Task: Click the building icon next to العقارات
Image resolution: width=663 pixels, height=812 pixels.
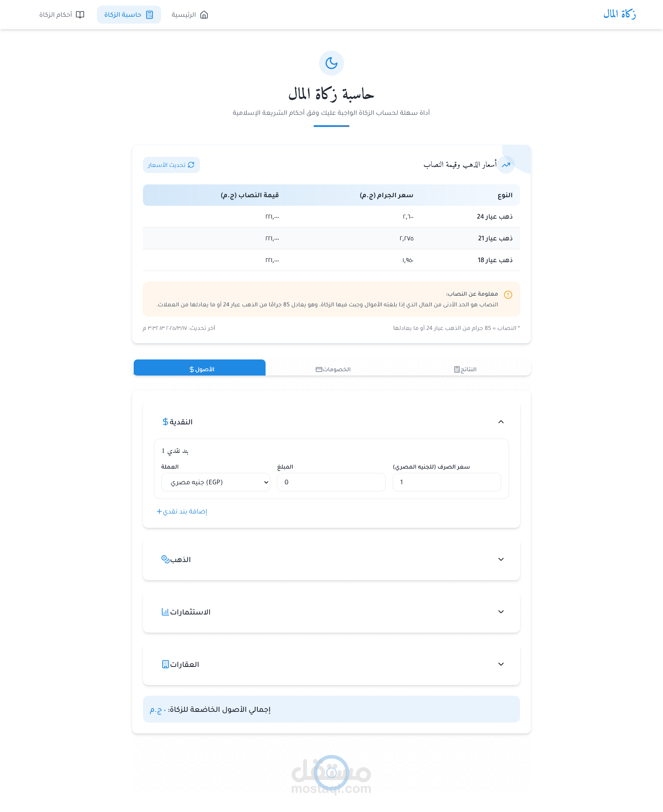Action: 165,664
